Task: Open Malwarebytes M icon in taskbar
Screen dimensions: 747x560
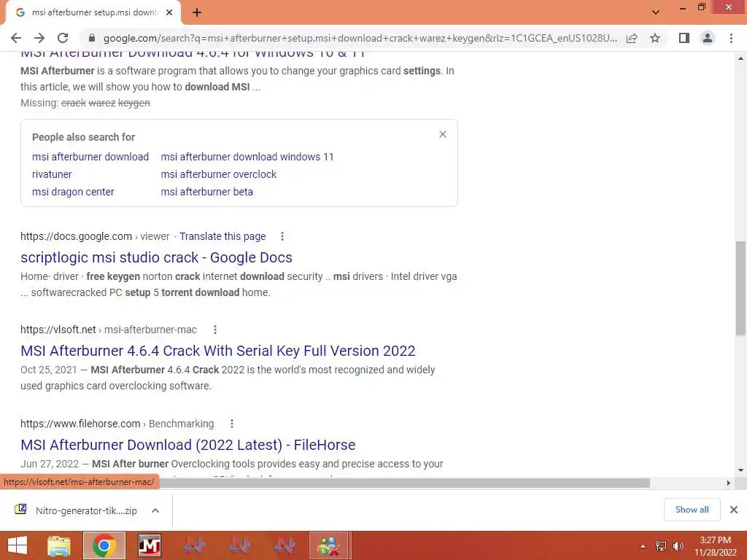Action: [x=149, y=545]
